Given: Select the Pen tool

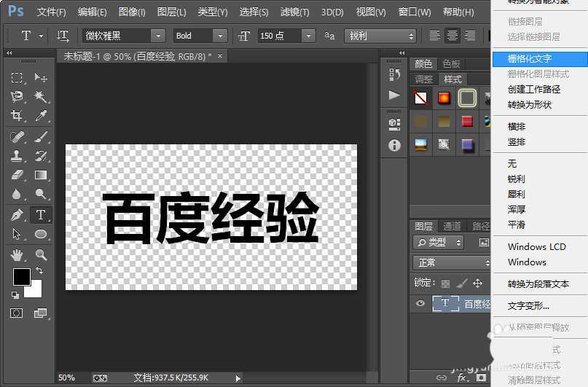Looking at the screenshot, I should coord(17,215).
